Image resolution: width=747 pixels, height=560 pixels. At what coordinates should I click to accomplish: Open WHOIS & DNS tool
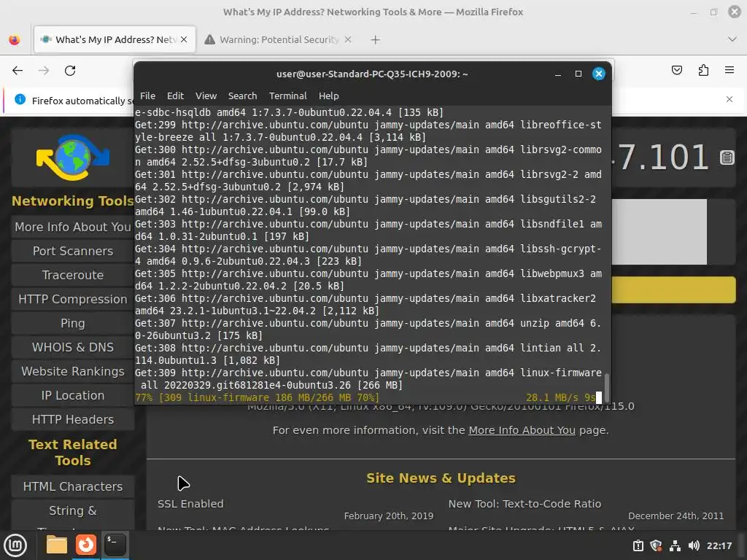73,347
